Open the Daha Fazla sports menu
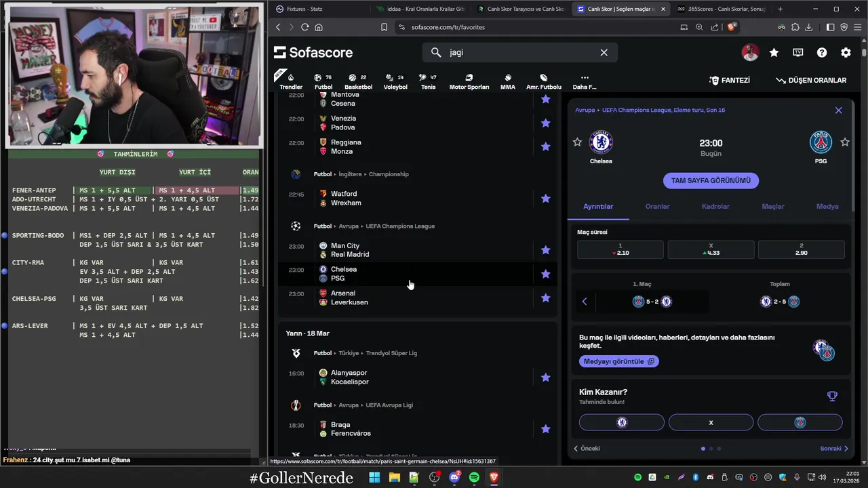Viewport: 868px width, 488px height. tap(585, 81)
